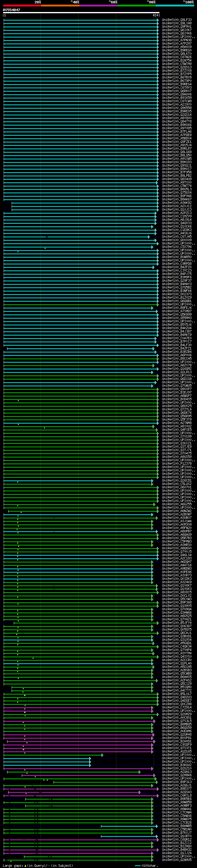Select hit label UniRef100_A2QA13
The width and height of the screenshot is (197, 868).
click(176, 772)
